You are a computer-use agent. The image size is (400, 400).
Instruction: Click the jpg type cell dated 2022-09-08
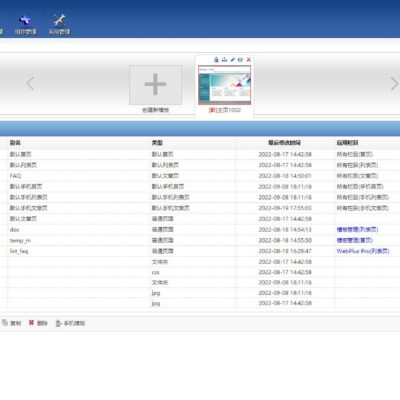click(x=156, y=293)
